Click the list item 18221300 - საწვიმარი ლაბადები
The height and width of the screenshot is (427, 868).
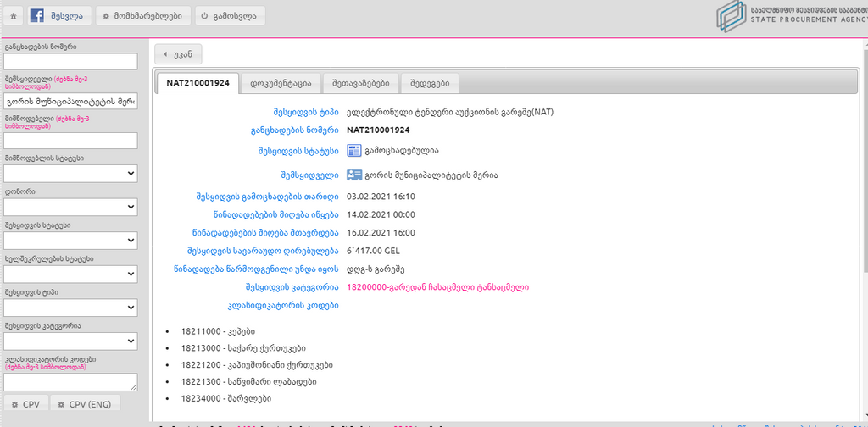249,381
